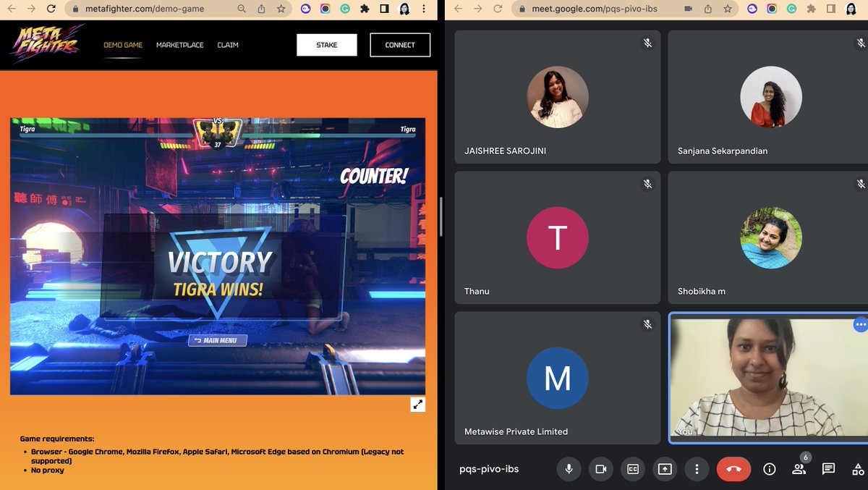Click MAIN MENU in the game screen
This screenshot has height=490, width=868.
coord(218,340)
